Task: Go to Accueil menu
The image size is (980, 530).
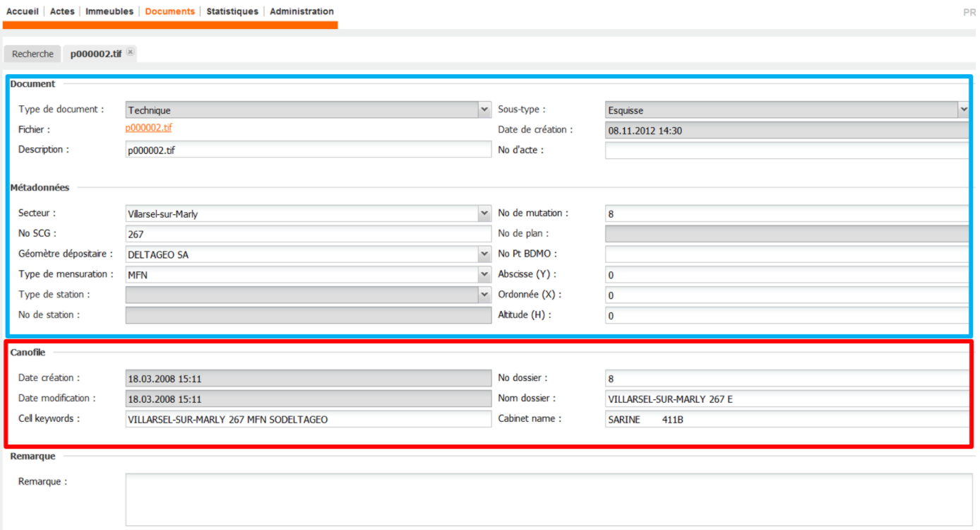Action: point(23,11)
